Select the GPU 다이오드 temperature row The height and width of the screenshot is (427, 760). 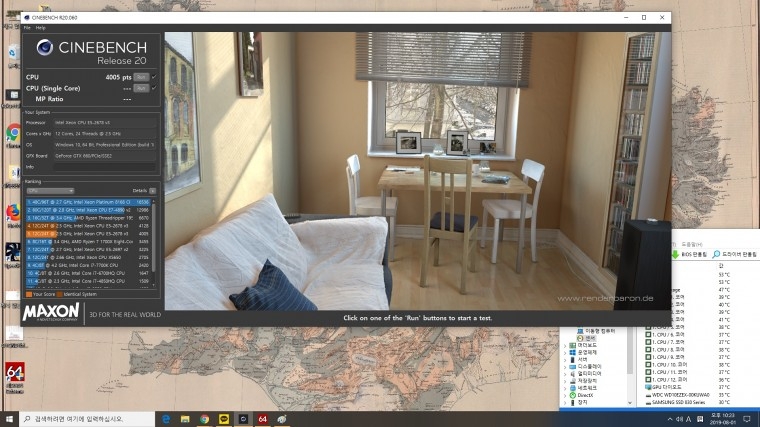click(x=688, y=387)
